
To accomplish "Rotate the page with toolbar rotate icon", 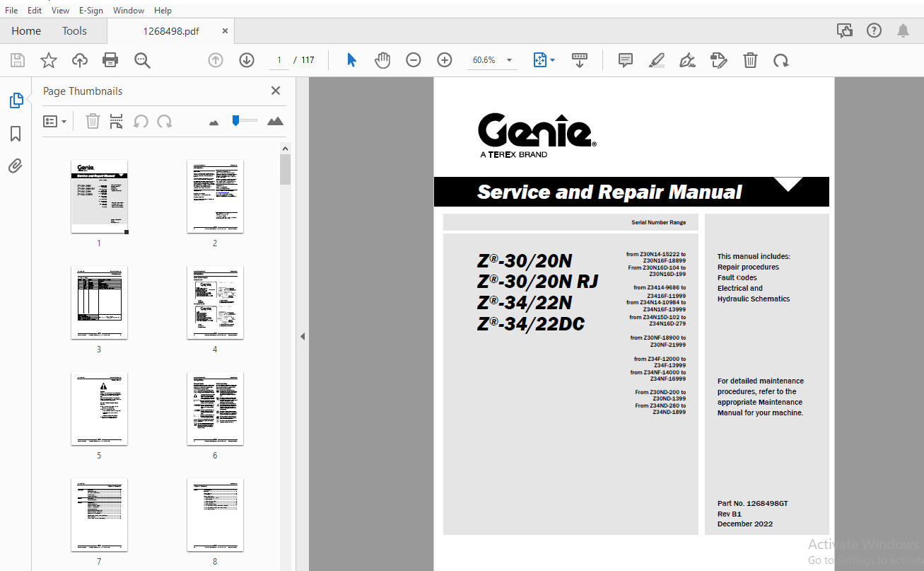I will point(781,60).
